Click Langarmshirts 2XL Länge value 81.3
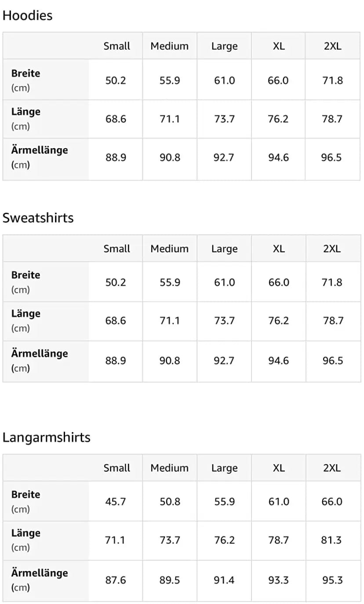 pos(331,540)
